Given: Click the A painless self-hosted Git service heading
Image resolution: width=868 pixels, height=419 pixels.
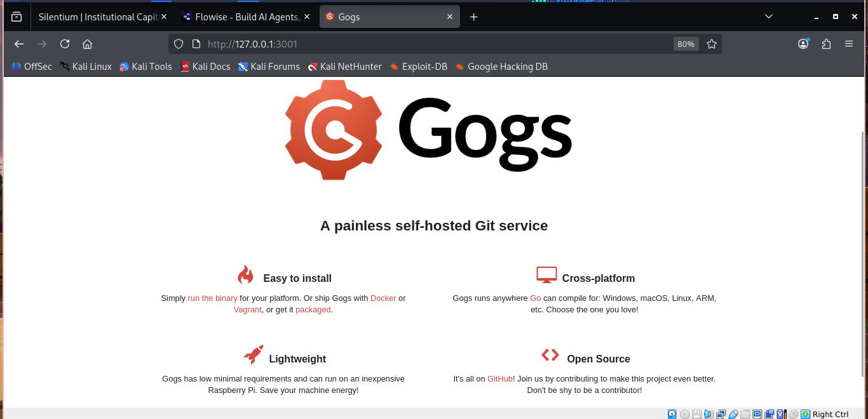Looking at the screenshot, I should [434, 225].
